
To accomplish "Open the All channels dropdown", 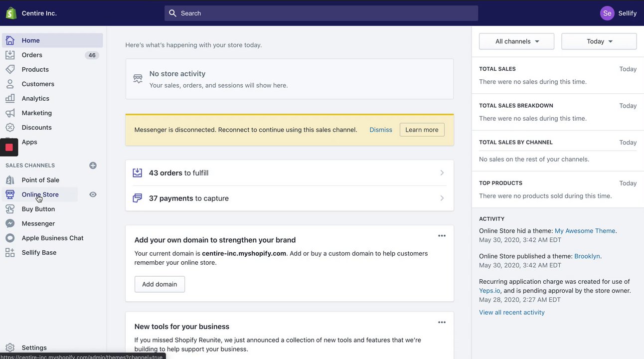I will coord(516,41).
